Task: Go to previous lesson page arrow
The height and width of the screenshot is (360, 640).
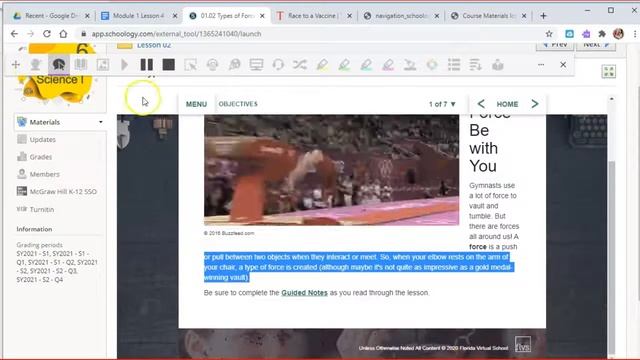Action: coord(481,104)
